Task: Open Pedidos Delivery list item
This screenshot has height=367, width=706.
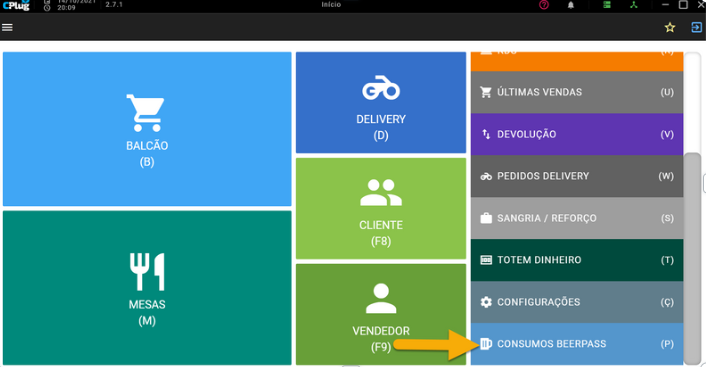Action: pos(577,176)
